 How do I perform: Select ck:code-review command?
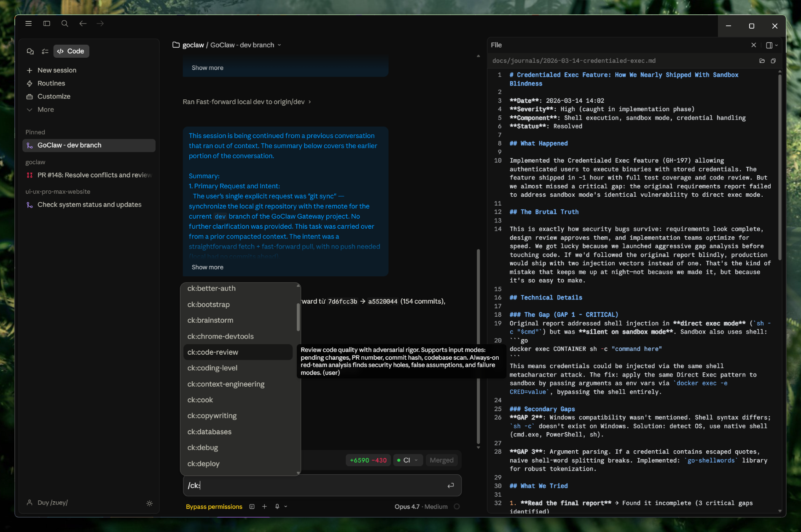pyautogui.click(x=238, y=352)
